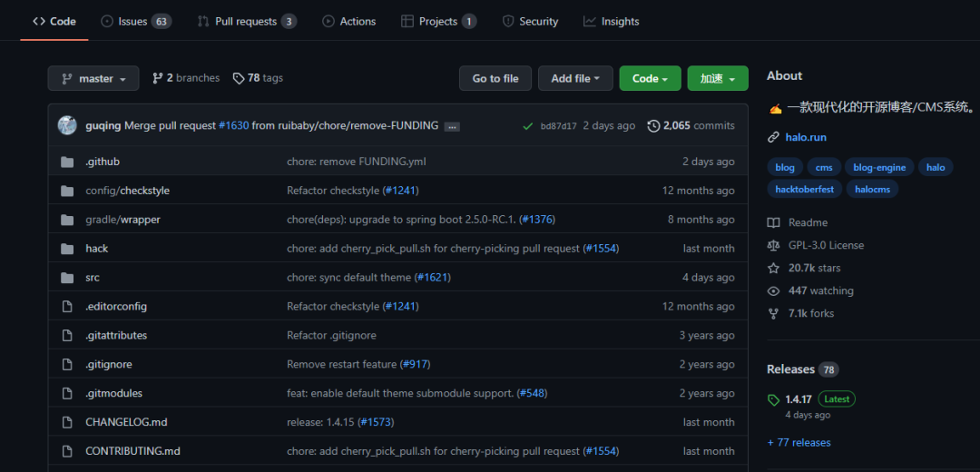Expand the master branch dropdown
This screenshot has height=472, width=980.
click(93, 79)
